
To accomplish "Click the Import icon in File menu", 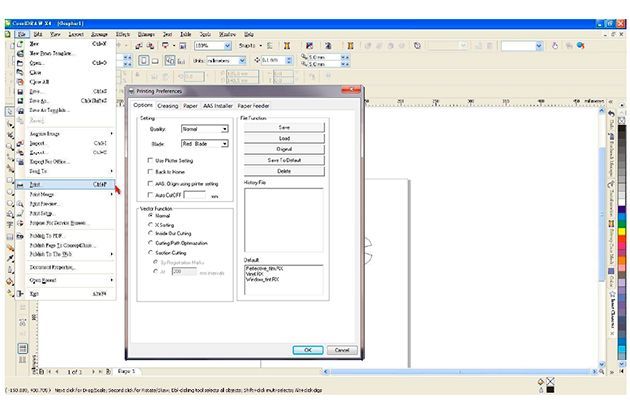I will (21, 143).
